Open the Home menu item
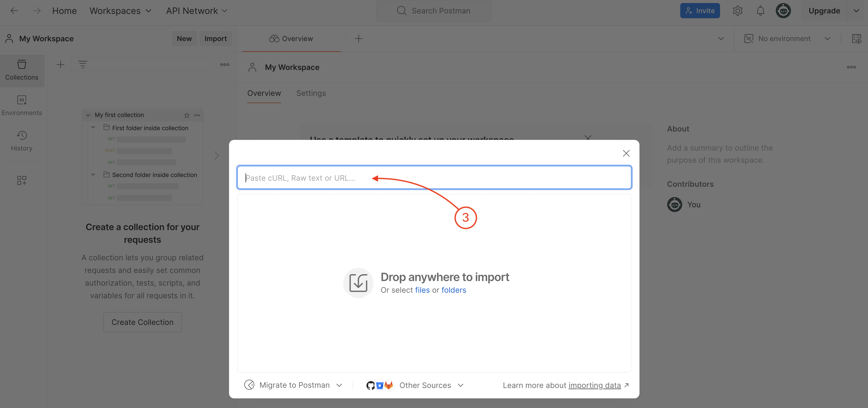Screen dimensions: 868x408 point(64,11)
